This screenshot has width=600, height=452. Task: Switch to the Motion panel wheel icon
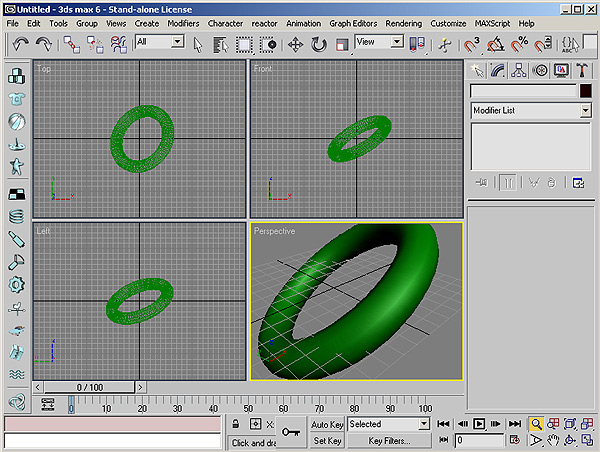(540, 70)
